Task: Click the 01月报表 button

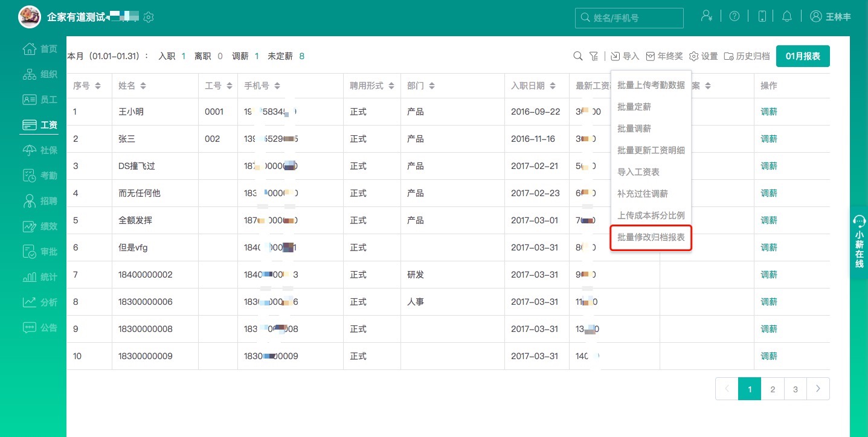Action: 803,56
